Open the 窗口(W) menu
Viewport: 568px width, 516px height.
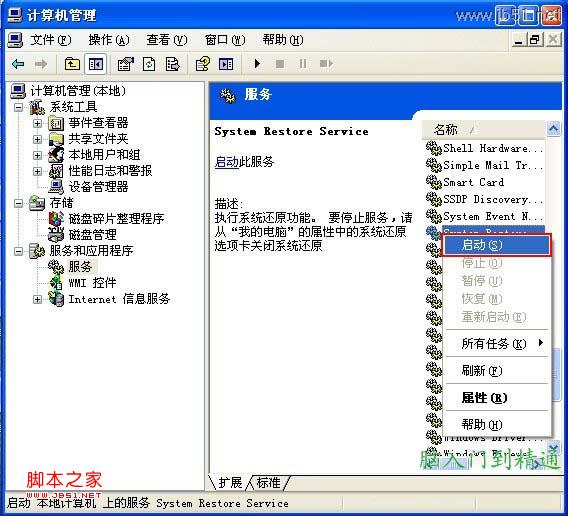point(225,40)
